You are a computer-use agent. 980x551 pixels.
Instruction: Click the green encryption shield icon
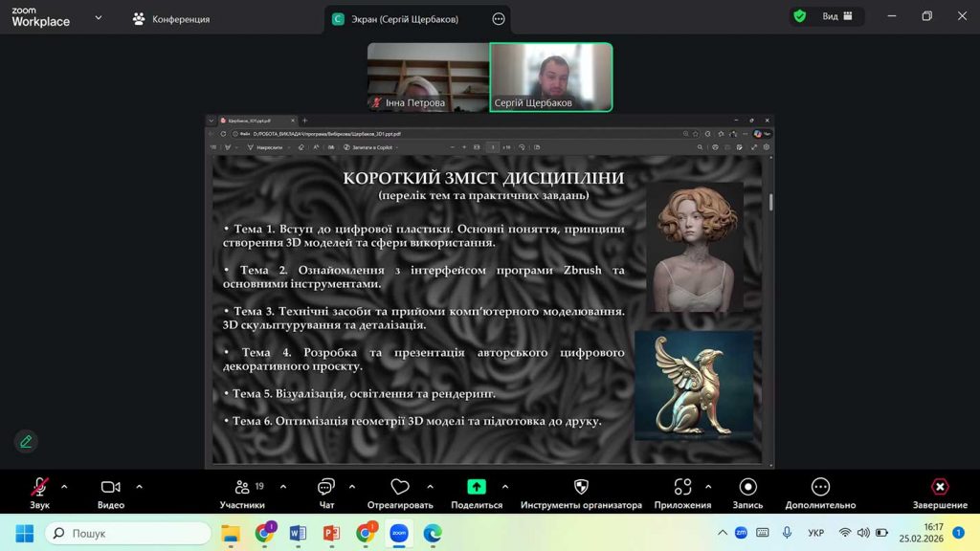799,16
